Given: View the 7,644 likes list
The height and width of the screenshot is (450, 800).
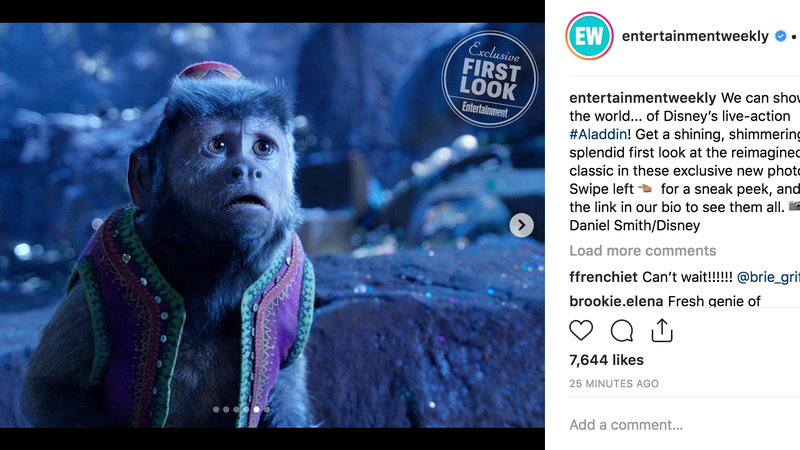Looking at the screenshot, I should (x=606, y=360).
